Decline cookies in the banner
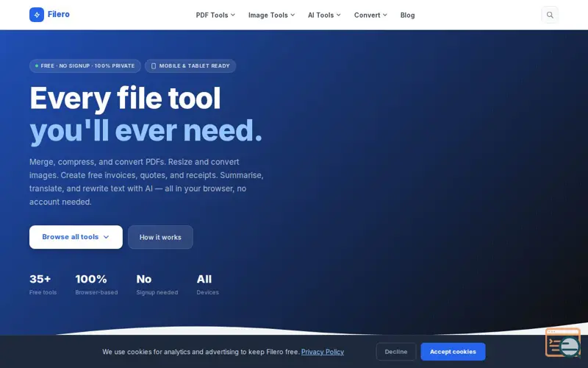The image size is (588, 368). [396, 352]
